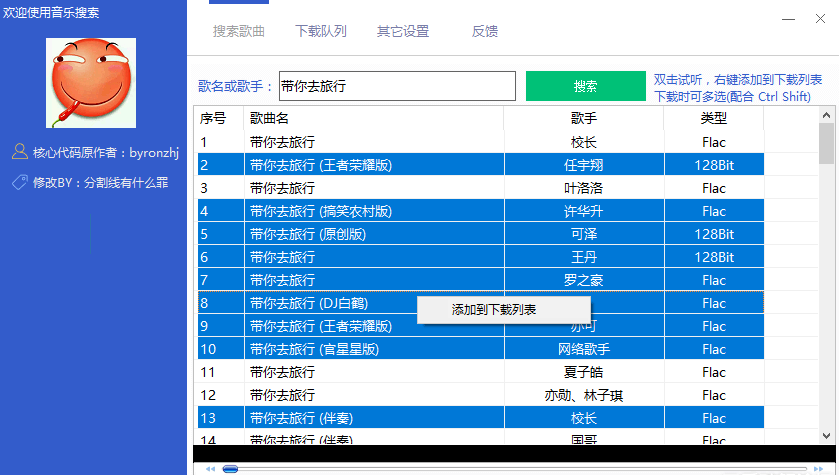Click the 核心代码原作者:byronzhj label
The image size is (839, 475).
[x=106, y=152]
